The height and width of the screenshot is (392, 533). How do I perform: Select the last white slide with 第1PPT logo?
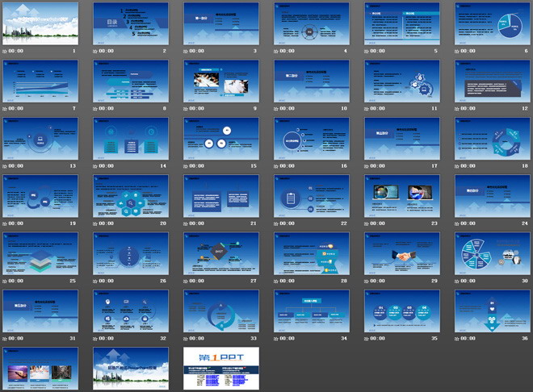pyautogui.click(x=221, y=369)
